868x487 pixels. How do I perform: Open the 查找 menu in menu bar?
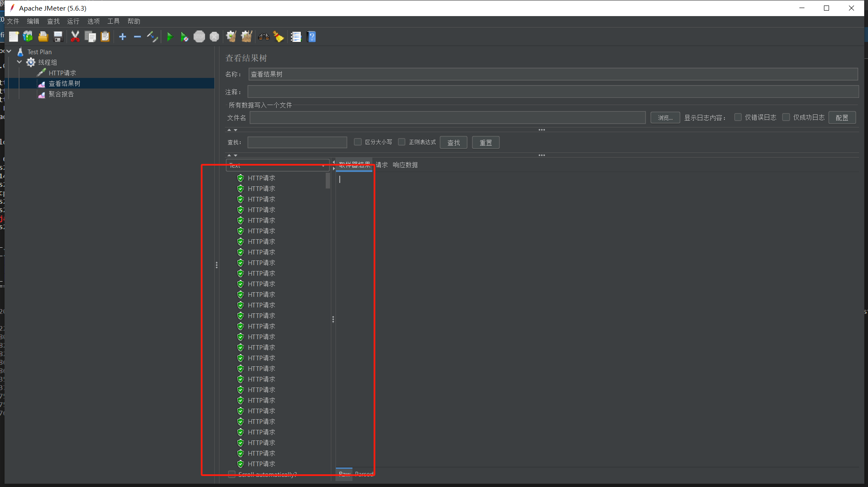point(53,21)
